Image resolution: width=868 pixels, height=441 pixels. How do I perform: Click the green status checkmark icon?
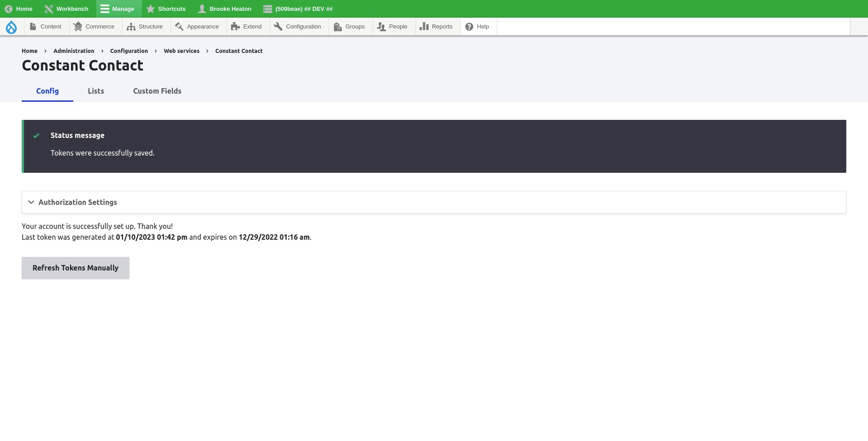[x=36, y=136]
